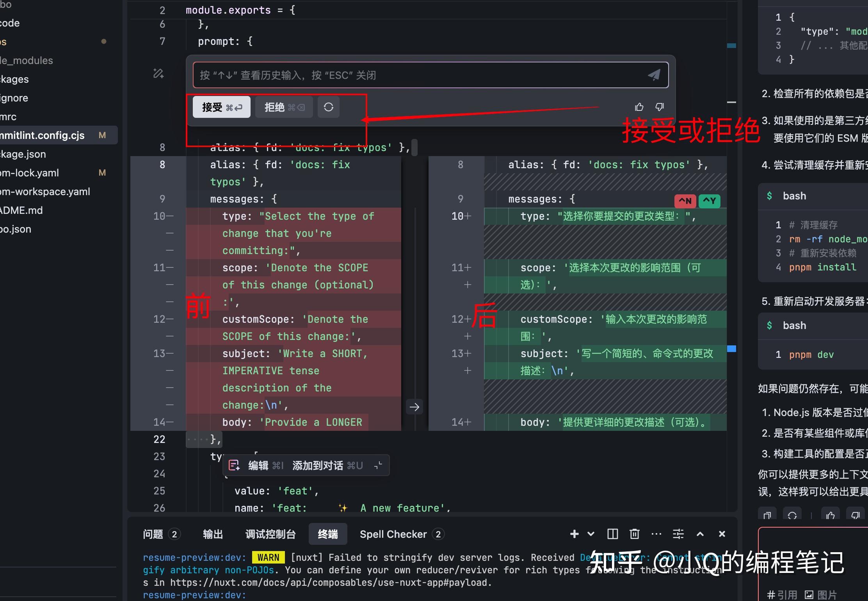The image size is (868, 601).
Task: Copy the bash snippet in the chat panel
Action: click(767, 515)
